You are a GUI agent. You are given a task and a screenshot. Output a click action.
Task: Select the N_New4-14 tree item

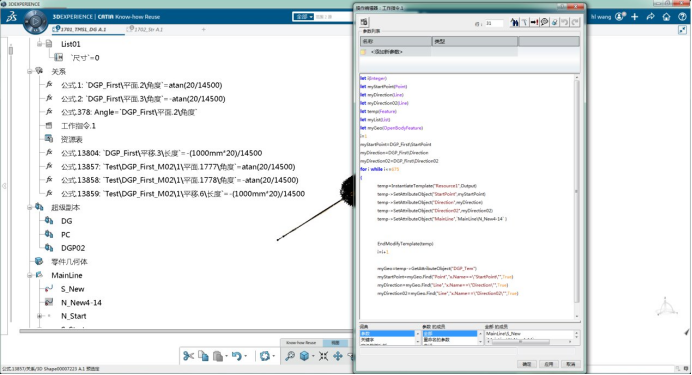pyautogui.click(x=81, y=303)
